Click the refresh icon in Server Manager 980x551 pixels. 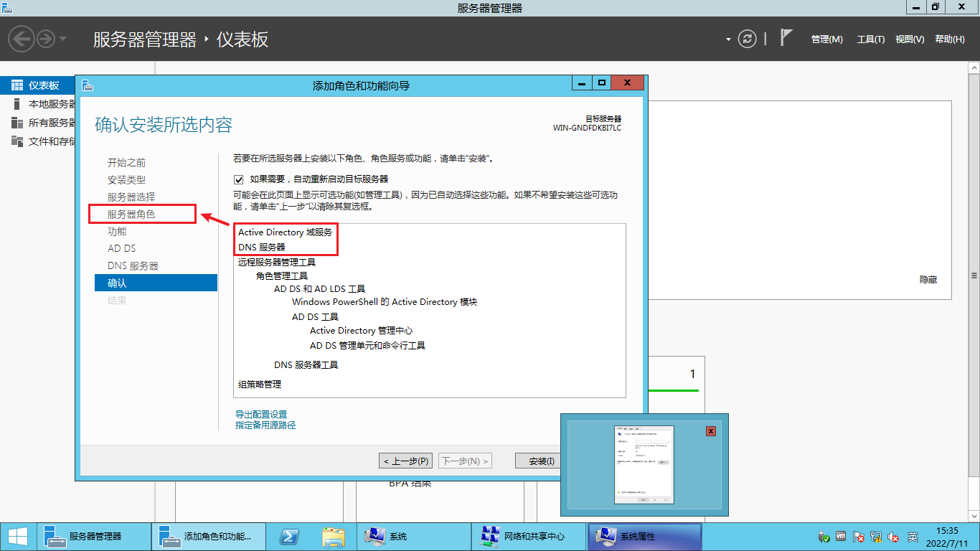[x=747, y=39]
